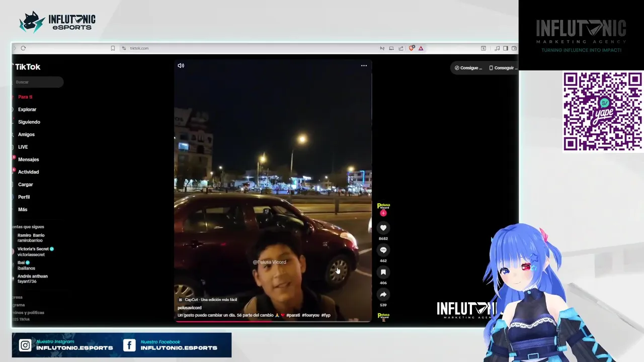Follow the author with the red plus button
The width and height of the screenshot is (644, 362).
[383, 213]
